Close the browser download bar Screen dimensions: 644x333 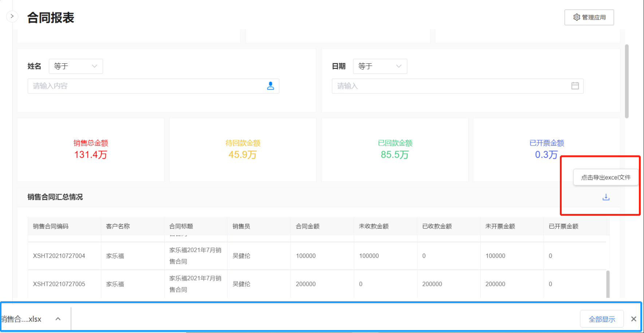click(x=633, y=319)
